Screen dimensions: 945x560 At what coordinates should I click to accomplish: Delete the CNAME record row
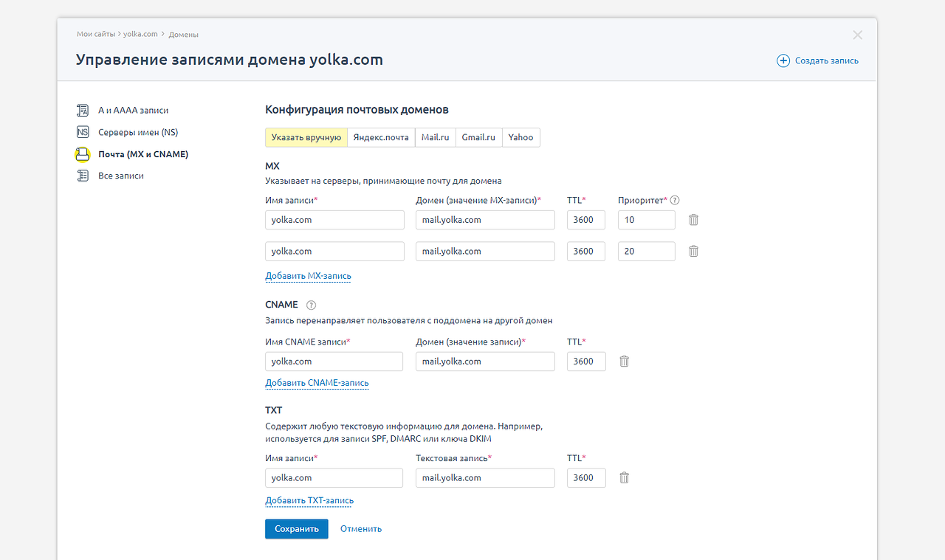click(624, 362)
